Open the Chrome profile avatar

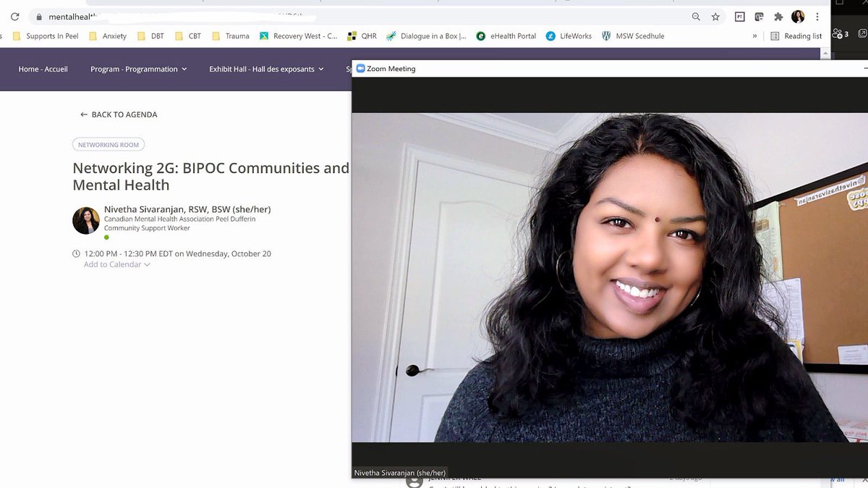(x=798, y=17)
